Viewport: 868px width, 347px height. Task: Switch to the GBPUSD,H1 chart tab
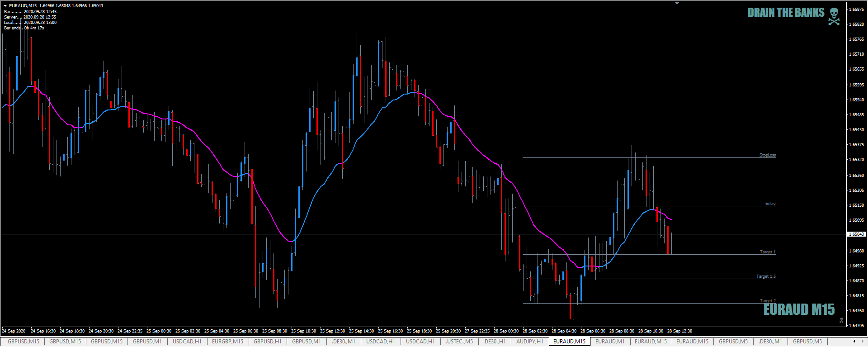[x=267, y=342]
